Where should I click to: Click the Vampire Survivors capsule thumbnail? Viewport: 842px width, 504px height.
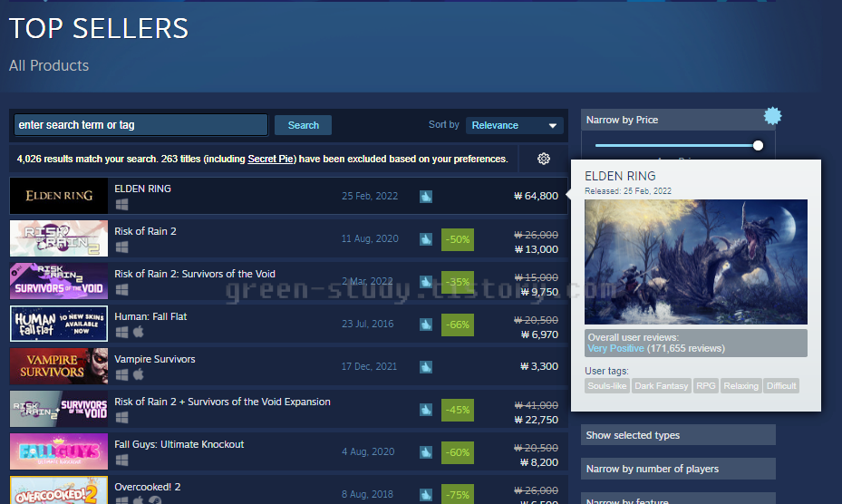click(59, 366)
